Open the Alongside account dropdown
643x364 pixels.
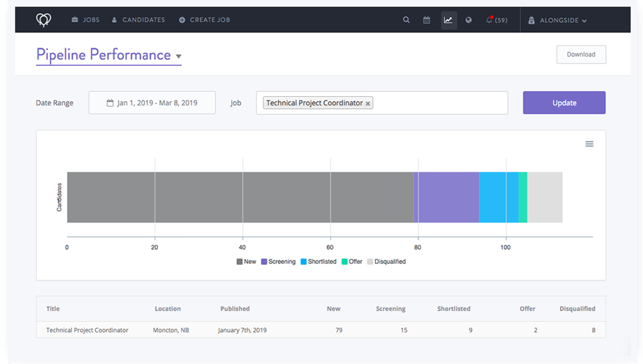click(x=557, y=20)
